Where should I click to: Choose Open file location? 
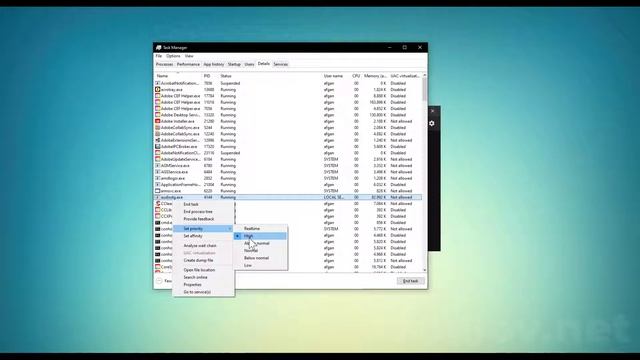click(203, 270)
